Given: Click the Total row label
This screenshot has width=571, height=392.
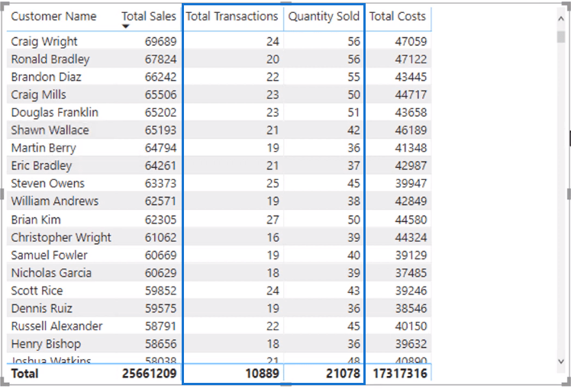Looking at the screenshot, I should point(24,374).
